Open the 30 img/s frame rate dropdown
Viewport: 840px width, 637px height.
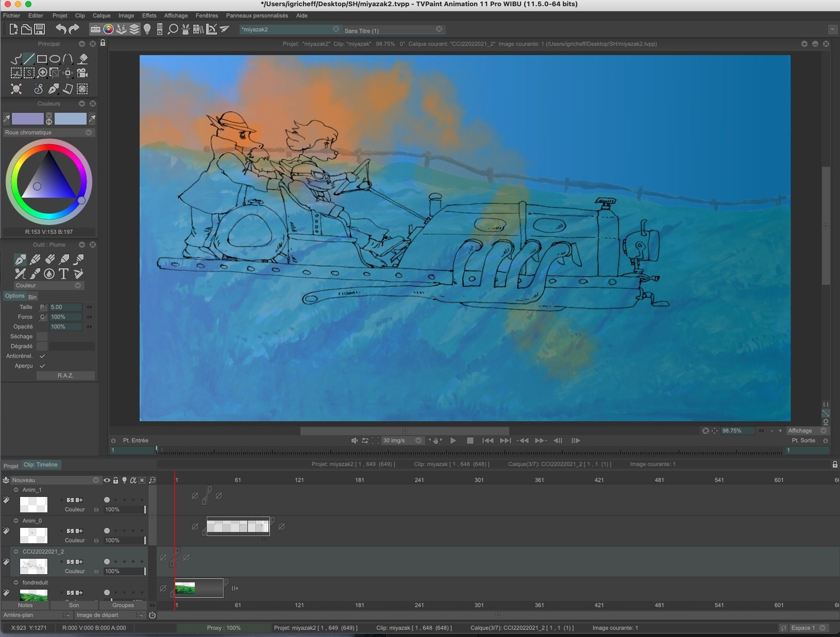[x=402, y=441]
